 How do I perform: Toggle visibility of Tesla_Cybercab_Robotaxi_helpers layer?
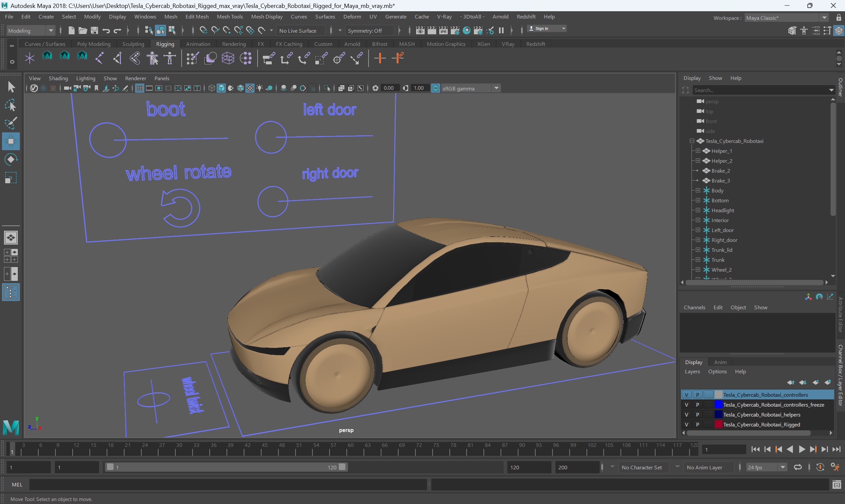click(686, 414)
